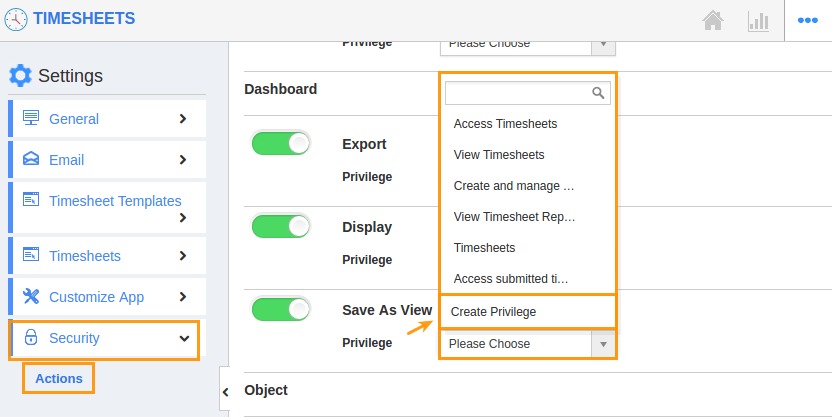Toggle off the Export switch
Screen dimensions: 832x417
[x=280, y=144]
